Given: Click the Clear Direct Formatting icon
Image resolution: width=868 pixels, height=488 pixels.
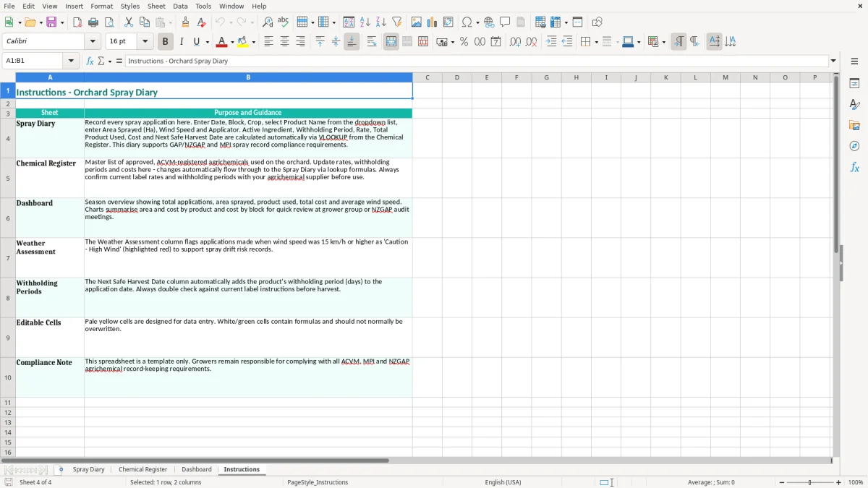Looking at the screenshot, I should pyautogui.click(x=202, y=22).
